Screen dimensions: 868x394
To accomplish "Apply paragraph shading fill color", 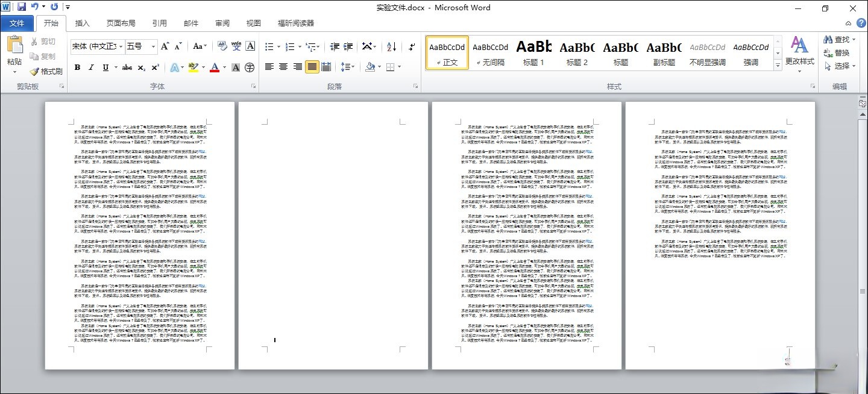I will click(370, 67).
